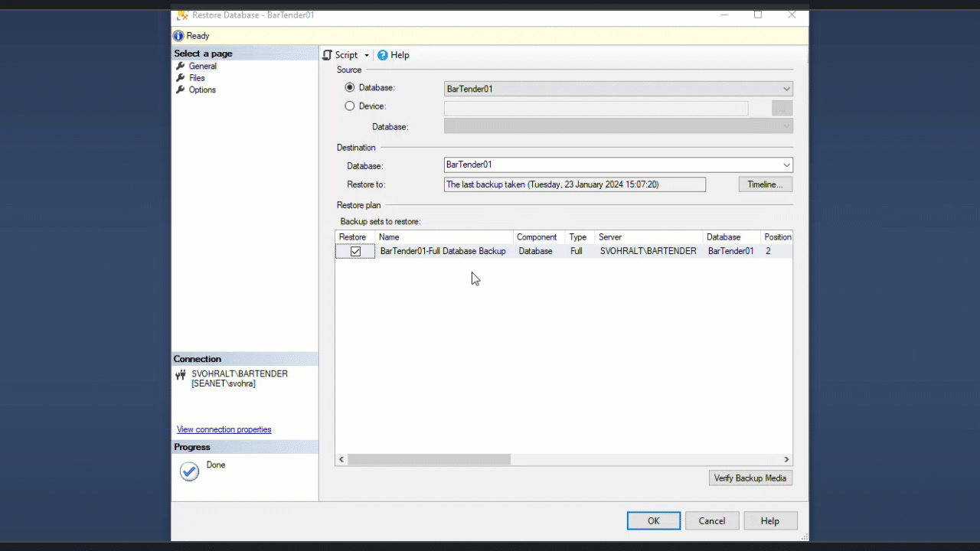
Task: Click the Name column header
Action: click(x=444, y=237)
